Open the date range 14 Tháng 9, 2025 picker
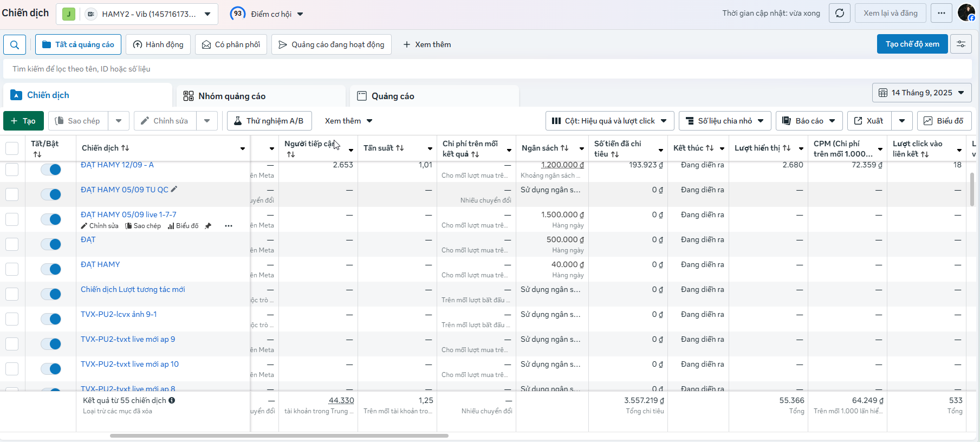Screen dimensions: 980x442 pyautogui.click(x=921, y=93)
